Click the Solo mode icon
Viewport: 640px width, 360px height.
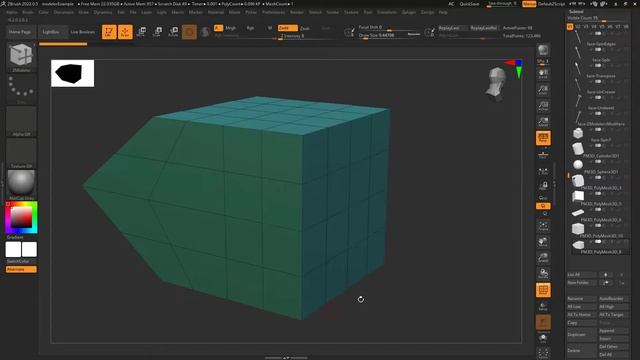click(x=543, y=338)
